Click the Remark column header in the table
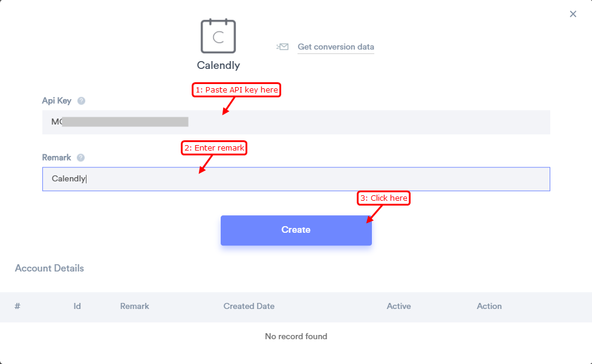592x364 pixels. pos(134,306)
